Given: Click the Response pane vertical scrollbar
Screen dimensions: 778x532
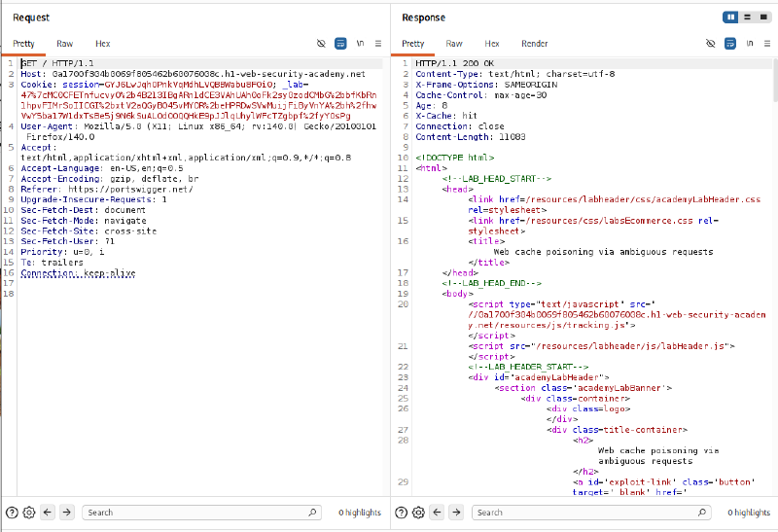Looking at the screenshot, I should 775,80.
